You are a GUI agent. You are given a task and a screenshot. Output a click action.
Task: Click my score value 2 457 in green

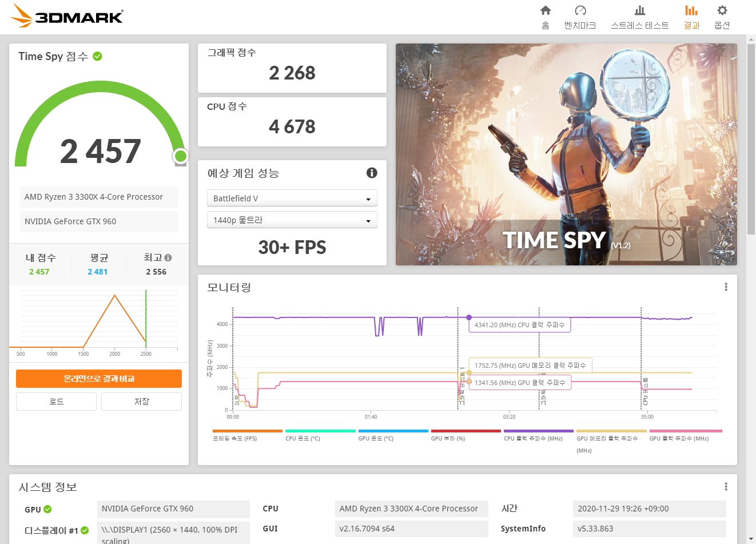(39, 272)
